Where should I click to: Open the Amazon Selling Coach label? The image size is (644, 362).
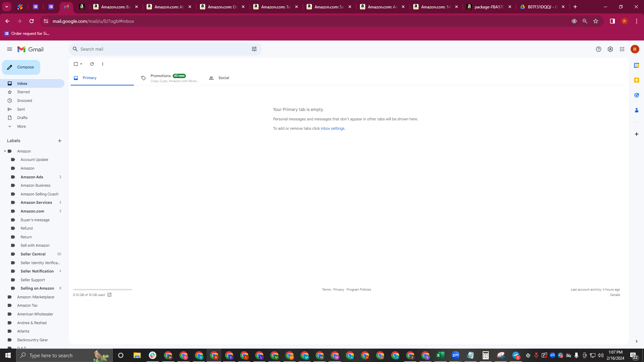coord(39,194)
